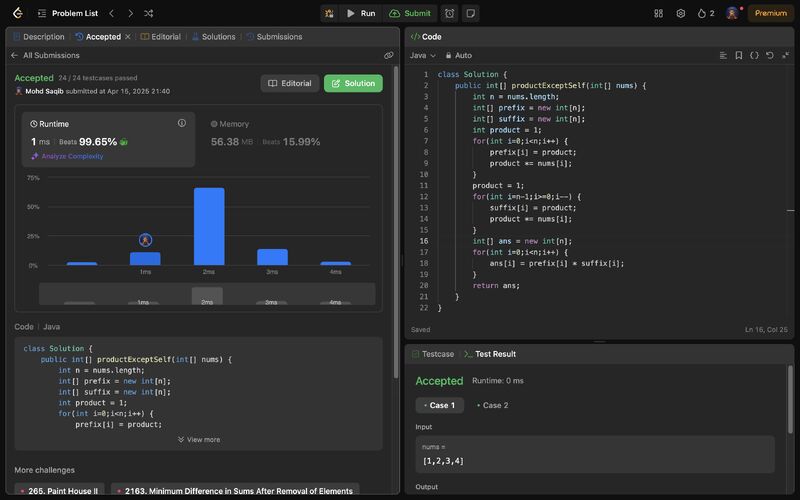
Task: Open the layout grid icon in the top bar
Action: point(658,13)
